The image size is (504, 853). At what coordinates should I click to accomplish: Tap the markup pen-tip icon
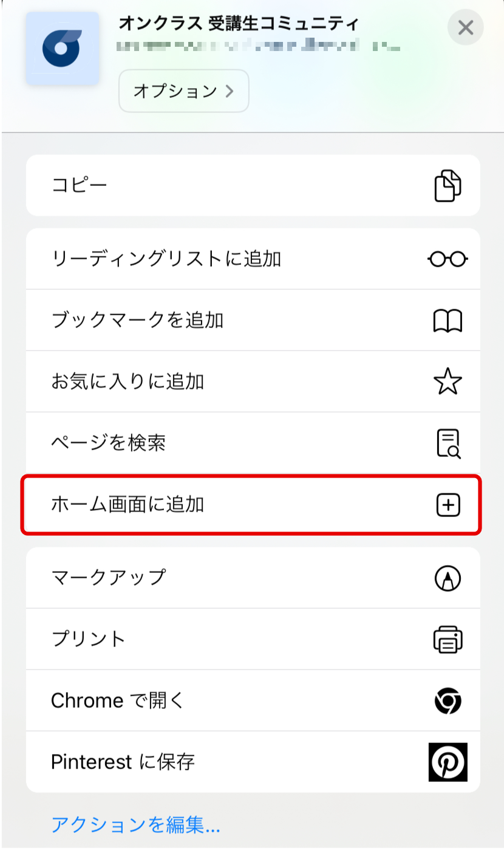[448, 578]
